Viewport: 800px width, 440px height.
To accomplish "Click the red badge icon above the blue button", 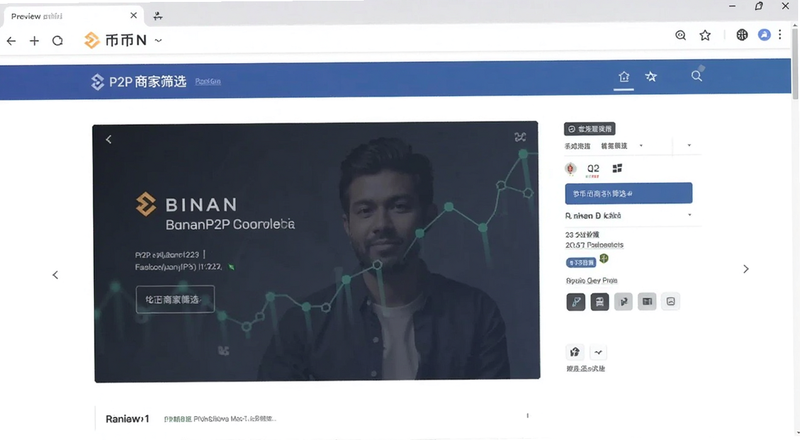I will click(x=570, y=168).
